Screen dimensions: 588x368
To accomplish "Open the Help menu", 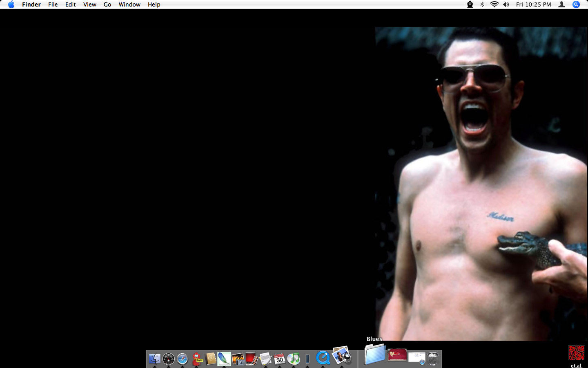I will point(154,4).
